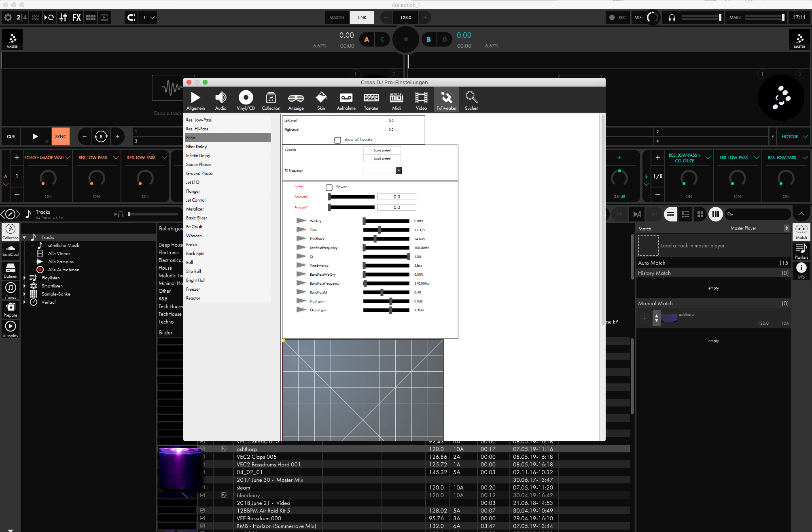Image resolution: width=812 pixels, height=532 pixels.
Task: Check the Power checkbox
Action: [x=329, y=187]
